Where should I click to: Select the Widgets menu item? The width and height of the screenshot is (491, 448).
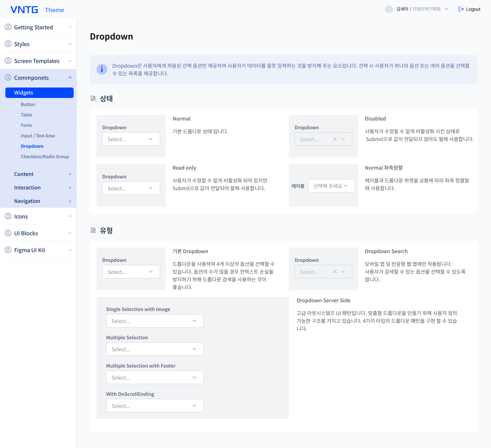39,93
